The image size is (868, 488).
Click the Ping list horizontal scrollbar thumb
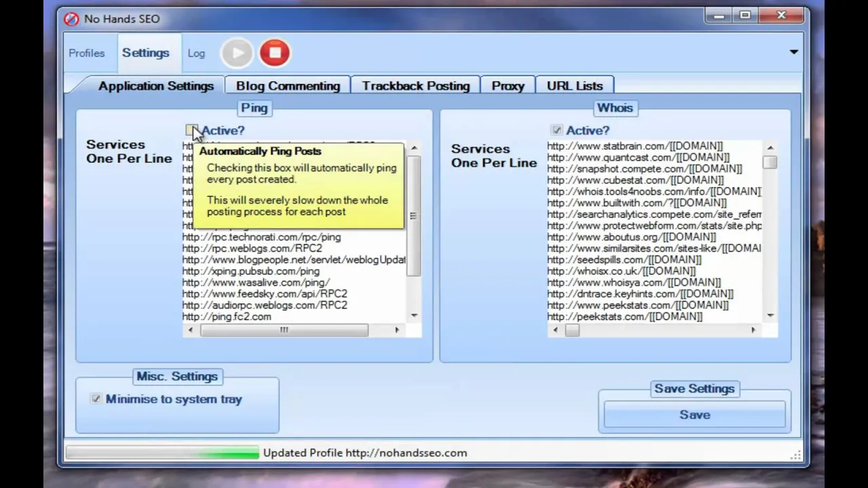(284, 330)
